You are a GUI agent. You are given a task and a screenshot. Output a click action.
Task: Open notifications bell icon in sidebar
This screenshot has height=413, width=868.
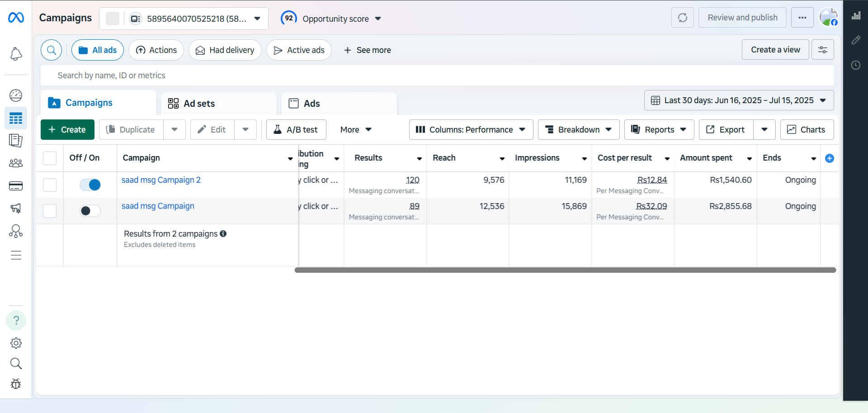16,54
